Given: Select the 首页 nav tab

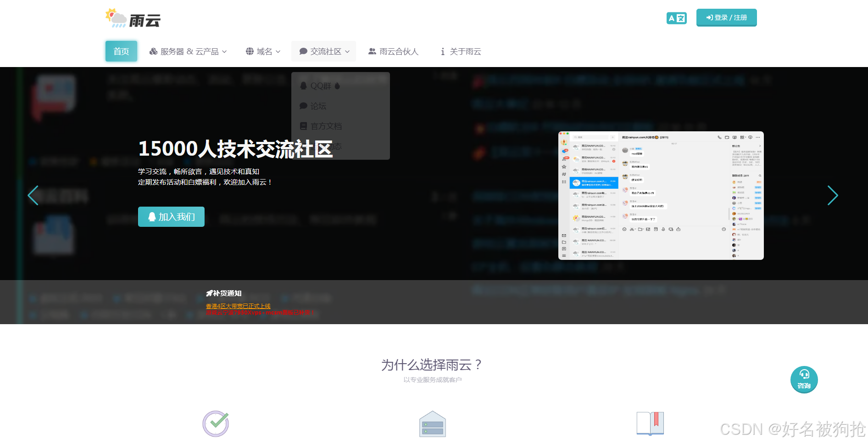Looking at the screenshot, I should pos(121,51).
